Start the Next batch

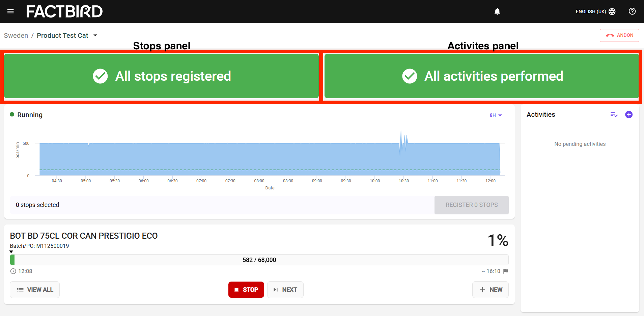pos(285,290)
